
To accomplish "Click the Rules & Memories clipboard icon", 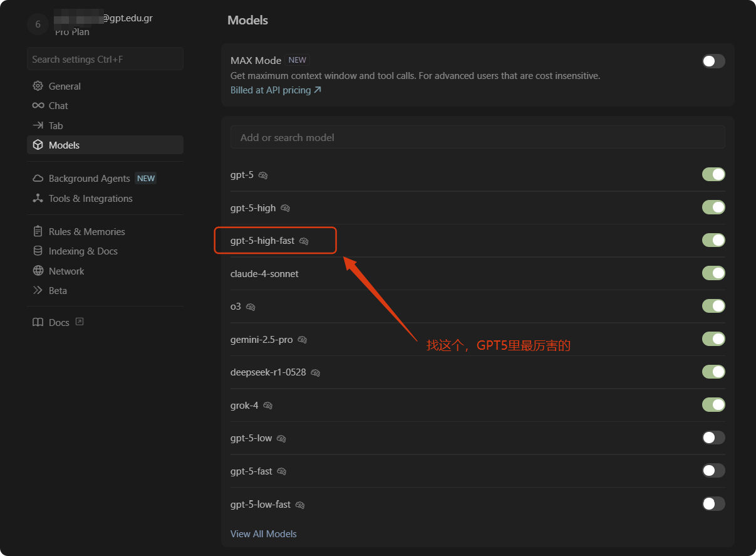I will [x=38, y=231].
